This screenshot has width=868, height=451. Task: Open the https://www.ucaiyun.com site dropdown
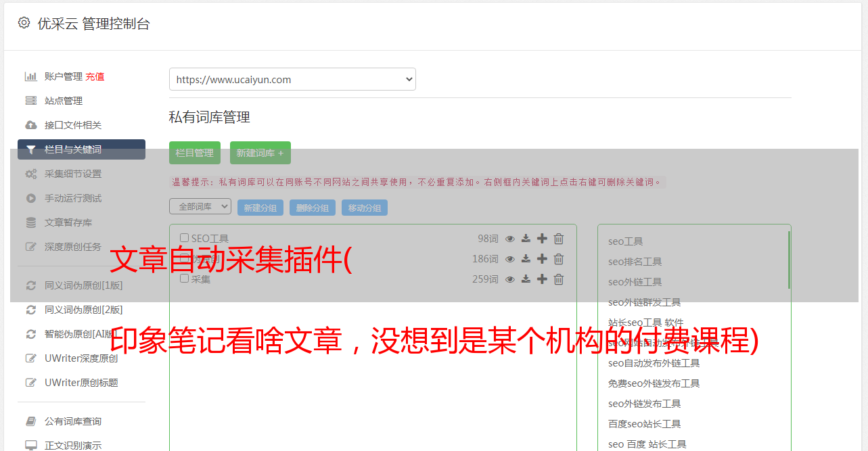pyautogui.click(x=292, y=79)
